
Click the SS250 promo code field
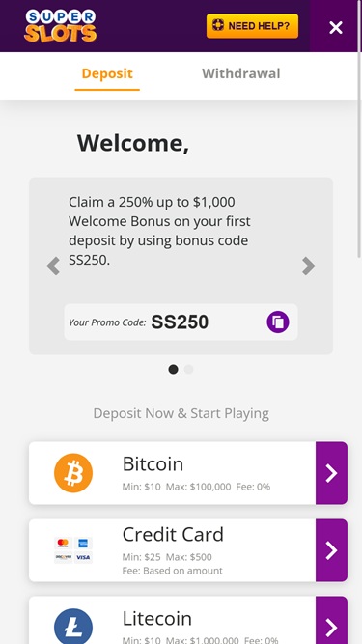(181, 322)
